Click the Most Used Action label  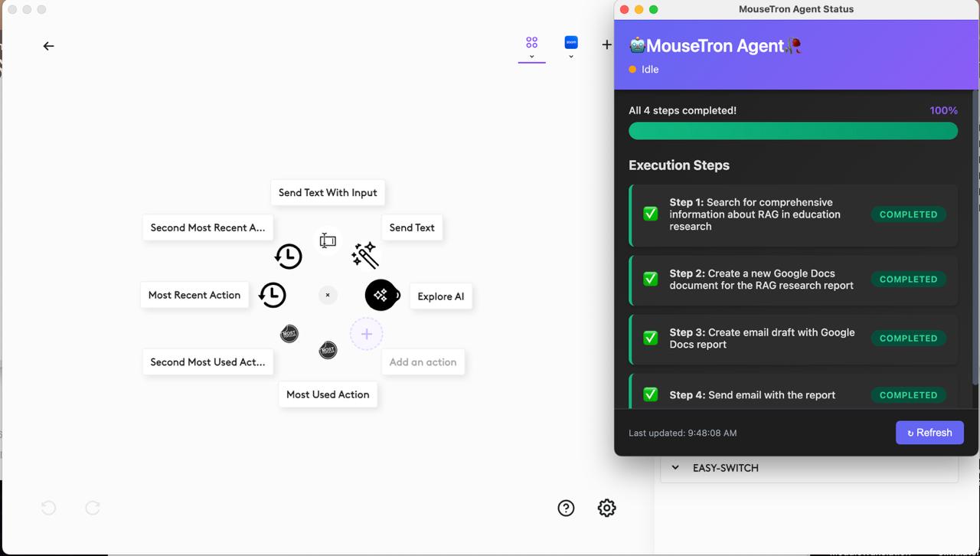point(328,394)
